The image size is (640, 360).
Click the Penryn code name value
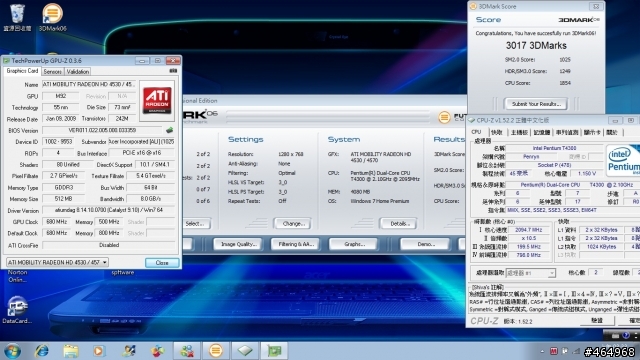(x=531, y=157)
